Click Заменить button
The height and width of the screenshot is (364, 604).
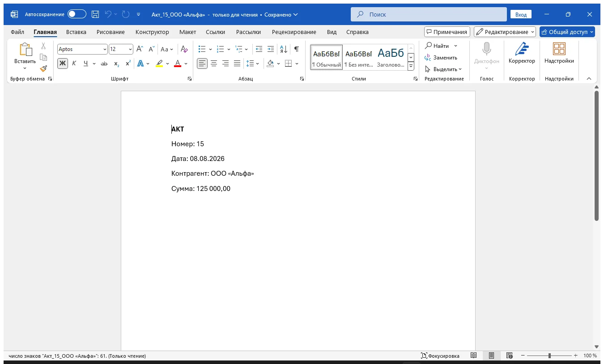pyautogui.click(x=441, y=57)
